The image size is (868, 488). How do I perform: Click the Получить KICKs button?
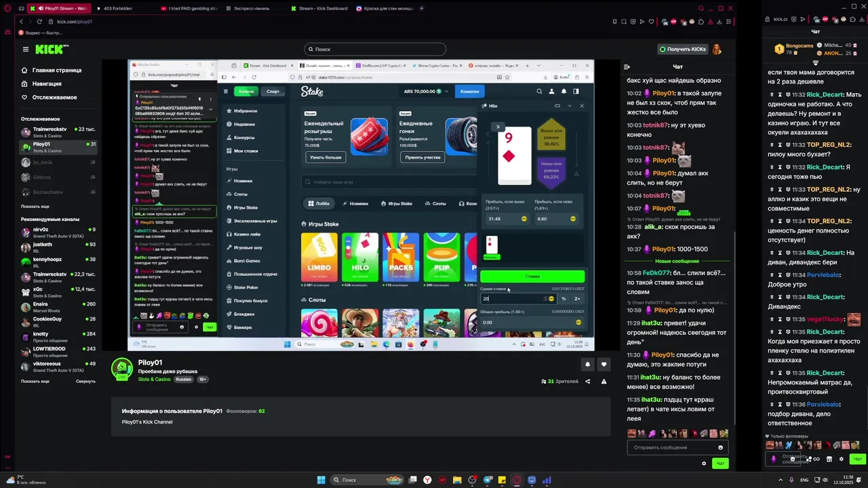tap(683, 49)
